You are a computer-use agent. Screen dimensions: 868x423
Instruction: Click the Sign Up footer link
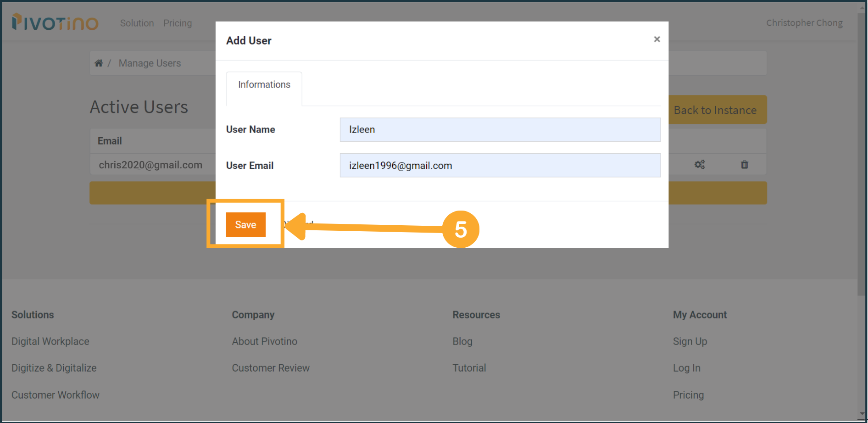click(690, 341)
